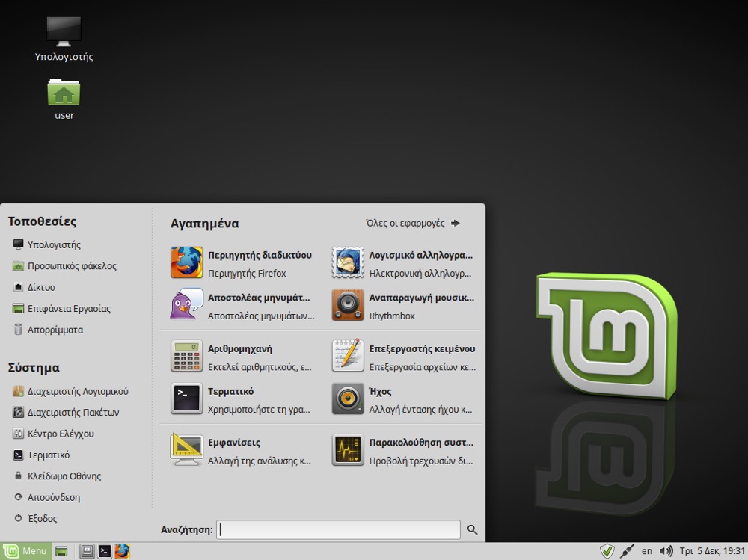The width and height of the screenshot is (748, 560).
Task: Click network connection tray icon
Action: [x=627, y=552]
